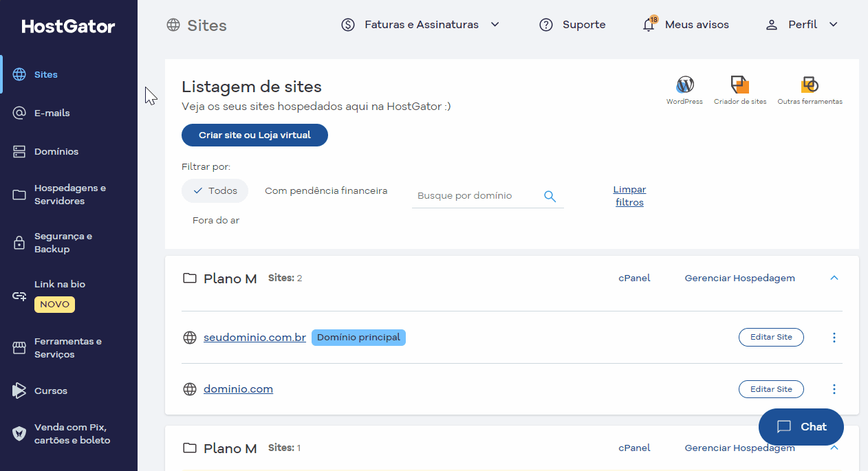Open the Outras ferramentas icon
Viewport: 868px width, 471px height.
click(810, 85)
